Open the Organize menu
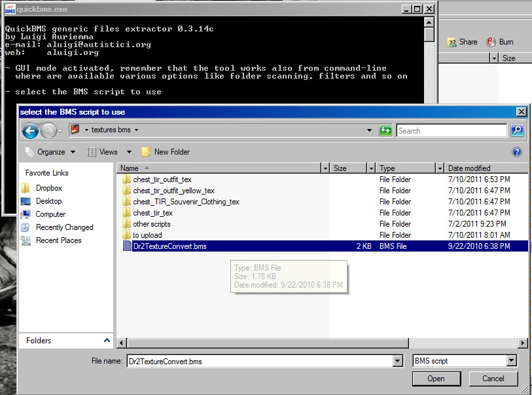 pyautogui.click(x=50, y=152)
